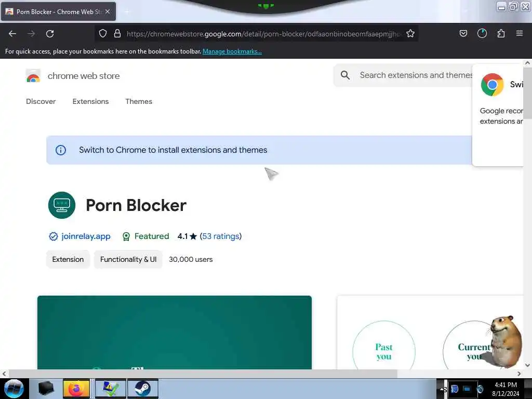Open the Extensions tab
Screen dimensions: 532x399
(x=90, y=101)
